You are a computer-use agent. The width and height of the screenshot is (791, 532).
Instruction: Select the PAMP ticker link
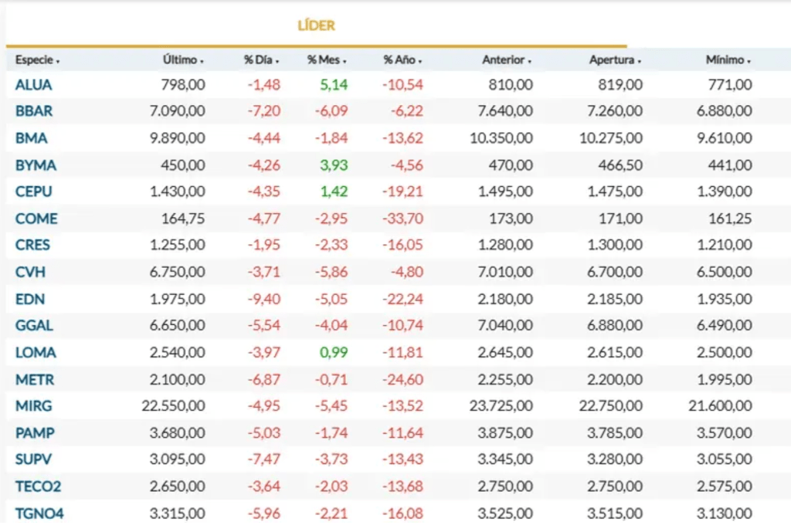coord(35,433)
